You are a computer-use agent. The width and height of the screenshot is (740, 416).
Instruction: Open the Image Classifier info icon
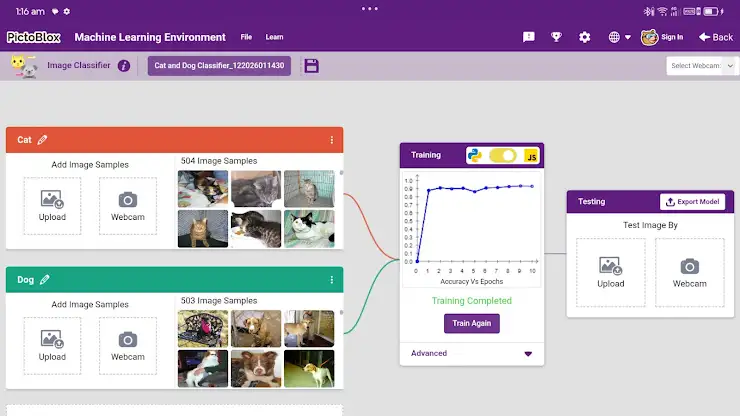[x=124, y=66]
